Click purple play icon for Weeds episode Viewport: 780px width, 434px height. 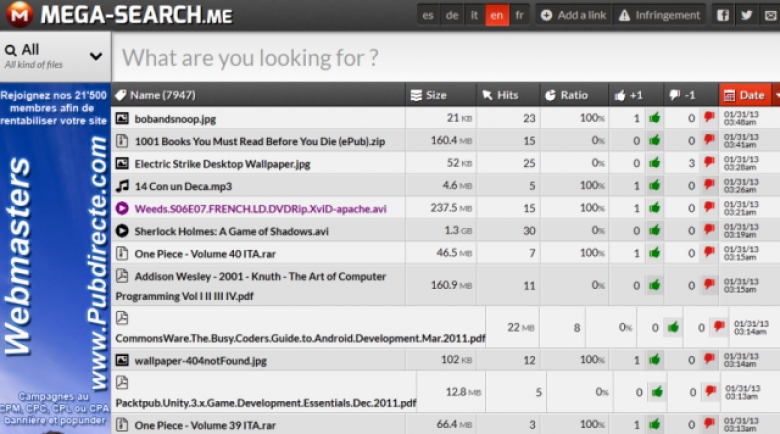click(122, 209)
